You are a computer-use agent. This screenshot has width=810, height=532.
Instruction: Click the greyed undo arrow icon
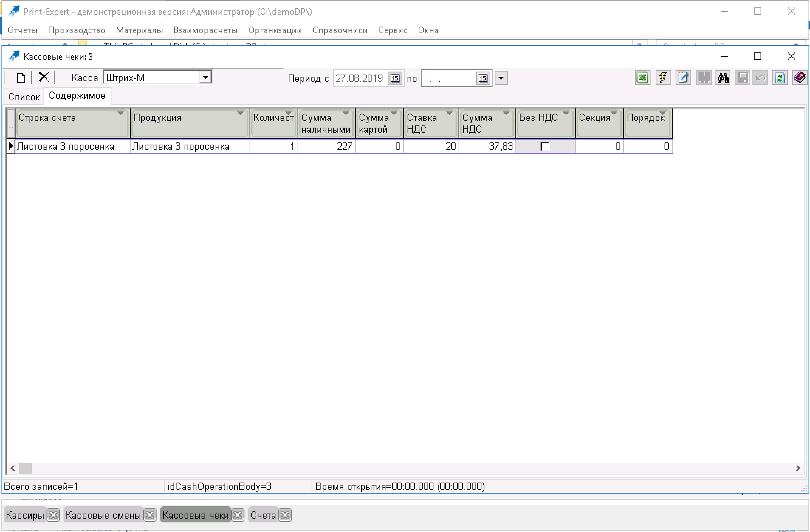[760, 78]
